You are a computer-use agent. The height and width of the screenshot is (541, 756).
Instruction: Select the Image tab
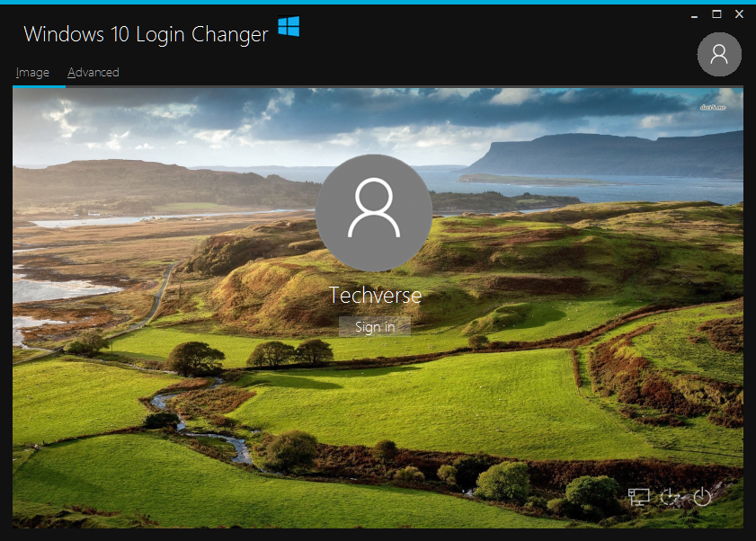click(32, 72)
